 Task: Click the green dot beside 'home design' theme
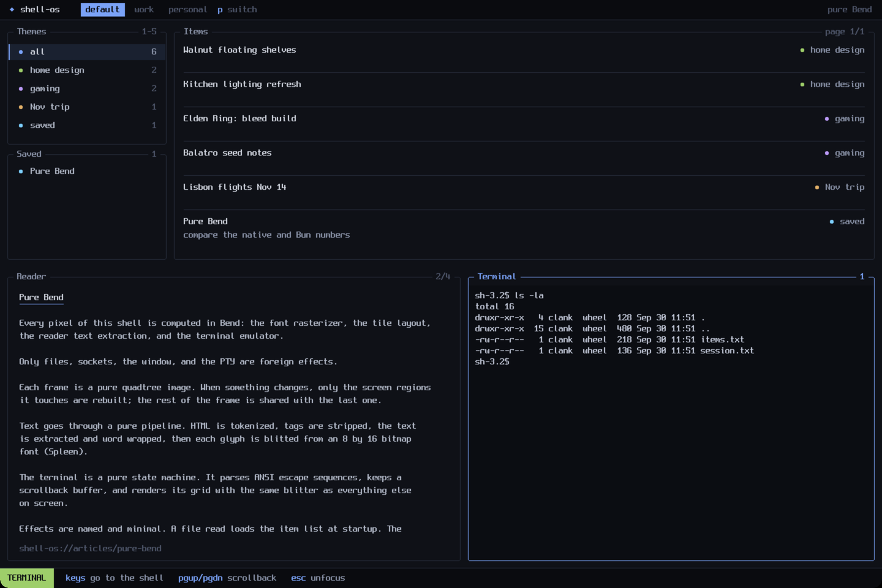[21, 70]
